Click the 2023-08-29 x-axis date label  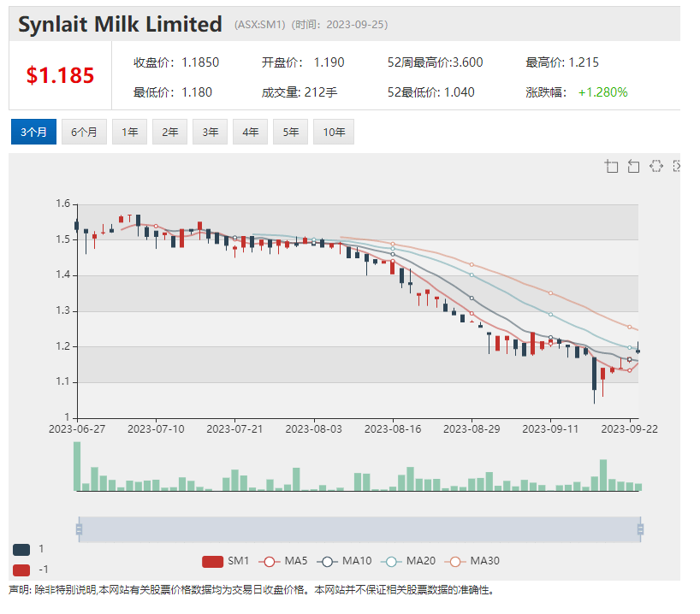472,429
